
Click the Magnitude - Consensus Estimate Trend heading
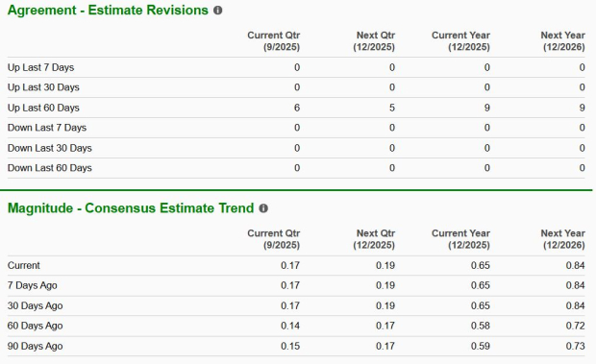point(131,208)
